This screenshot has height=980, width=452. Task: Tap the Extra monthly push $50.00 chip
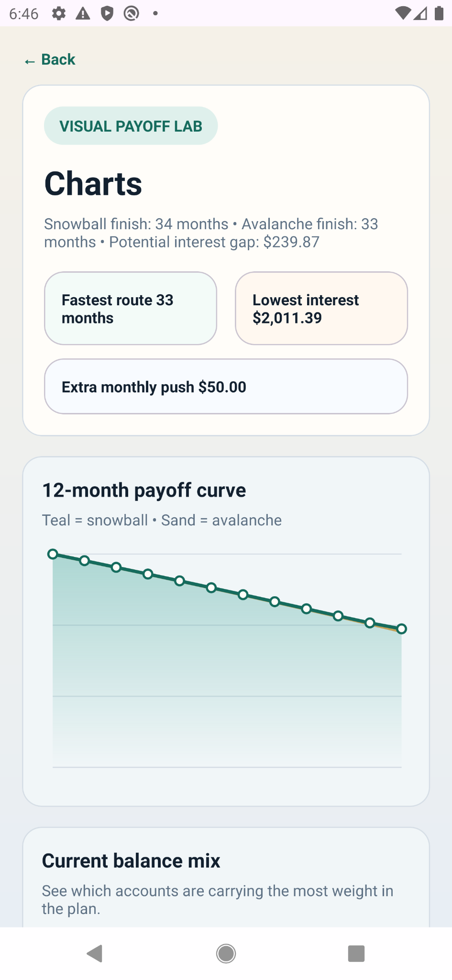pyautogui.click(x=225, y=386)
